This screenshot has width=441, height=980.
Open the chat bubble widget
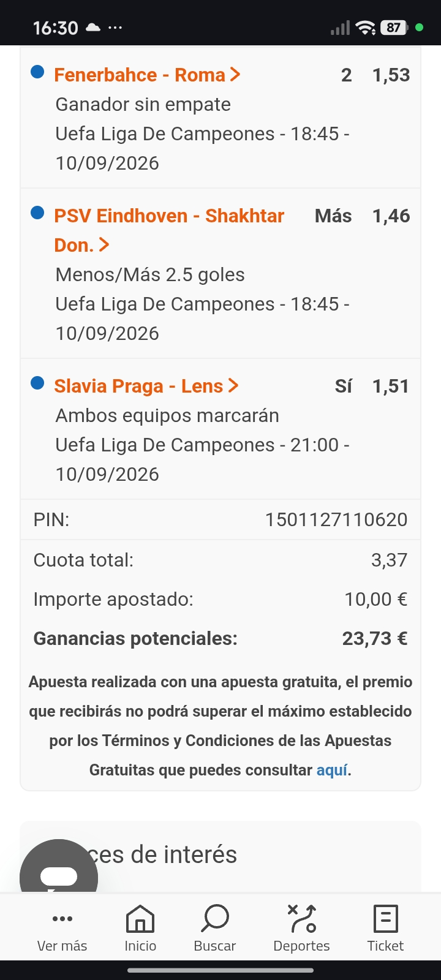click(x=59, y=869)
